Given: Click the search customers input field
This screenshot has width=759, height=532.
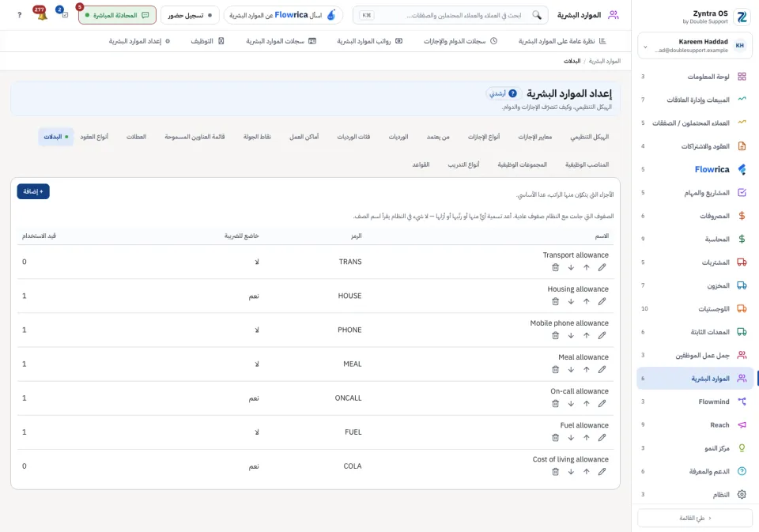Looking at the screenshot, I should coord(450,15).
